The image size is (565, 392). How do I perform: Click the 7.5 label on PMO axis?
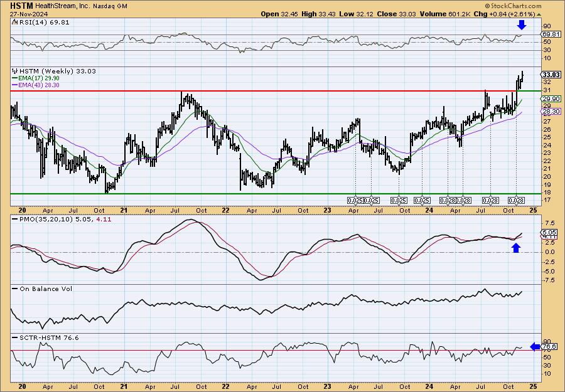pyautogui.click(x=549, y=223)
